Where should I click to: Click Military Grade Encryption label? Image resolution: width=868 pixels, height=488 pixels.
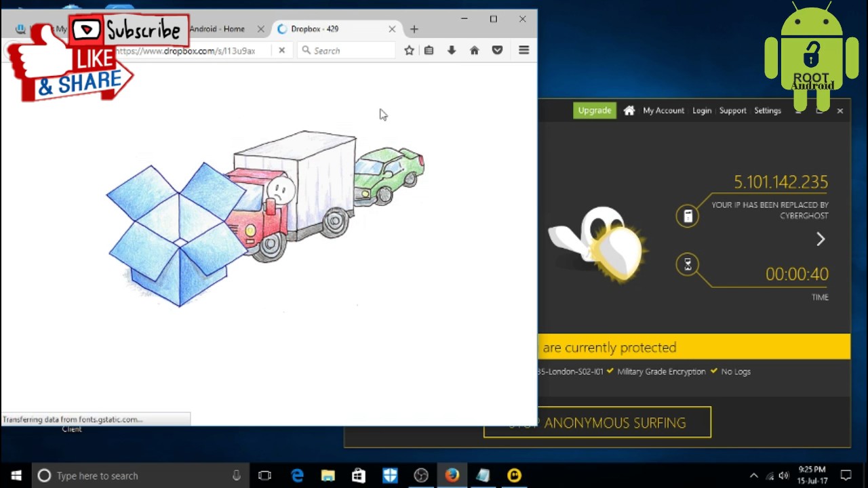tap(661, 371)
